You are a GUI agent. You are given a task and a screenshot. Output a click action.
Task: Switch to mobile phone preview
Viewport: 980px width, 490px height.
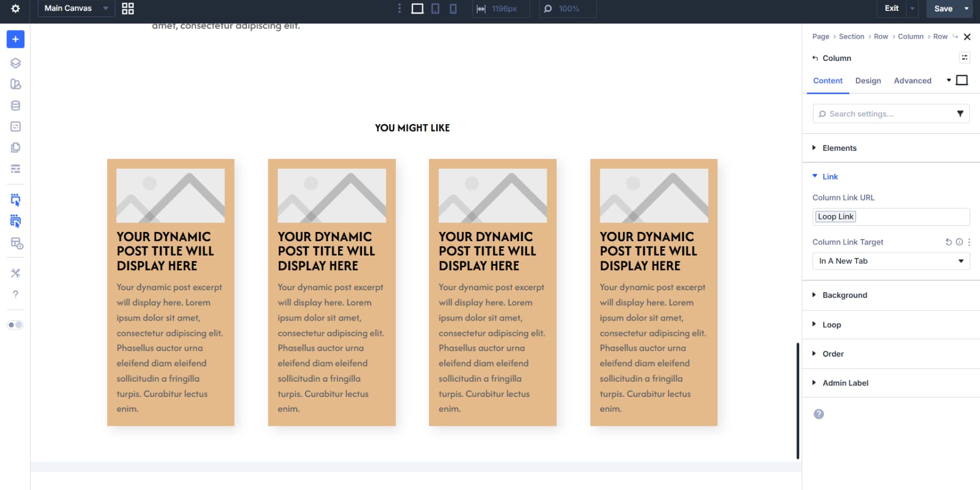452,9
